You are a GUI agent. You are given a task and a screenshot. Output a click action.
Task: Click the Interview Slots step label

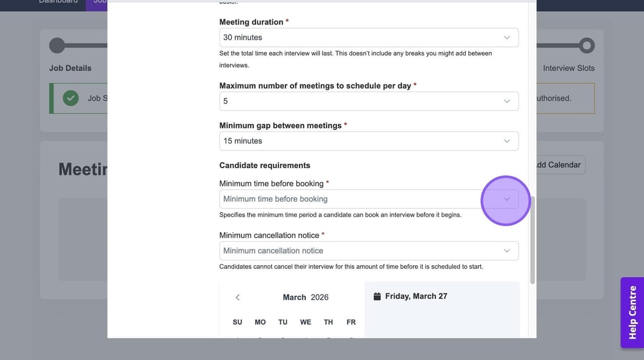(568, 68)
